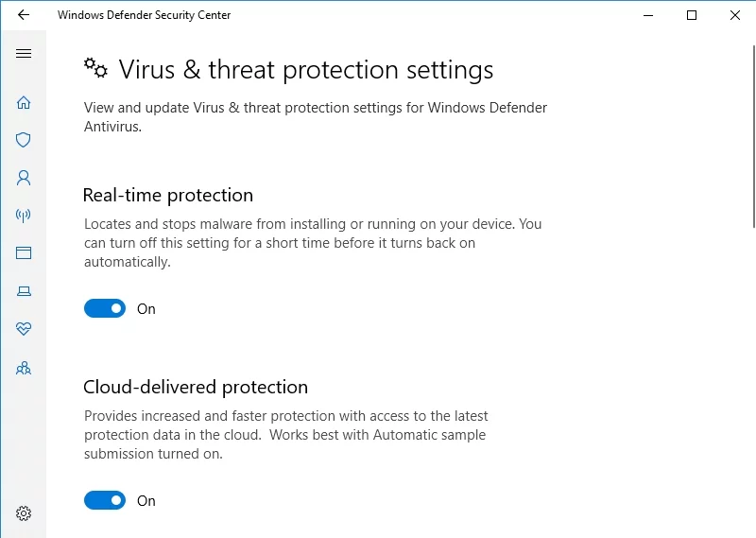
Task: Click the Cloud-delivered protection section heading
Action: click(x=196, y=388)
